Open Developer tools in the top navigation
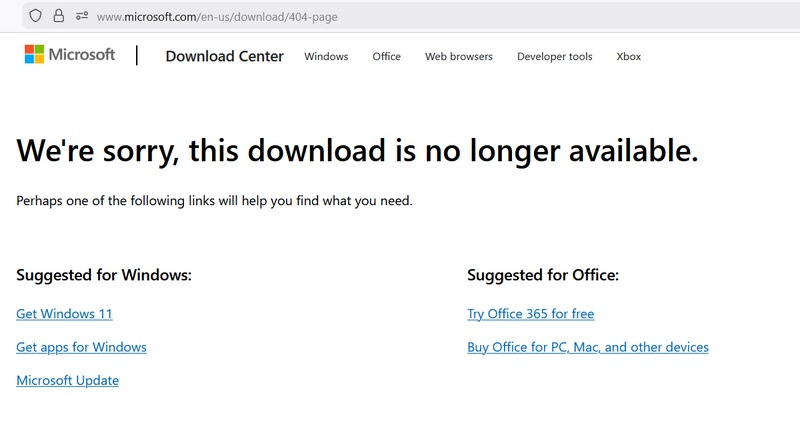Image resolution: width=800 pixels, height=433 pixels. [x=554, y=57]
